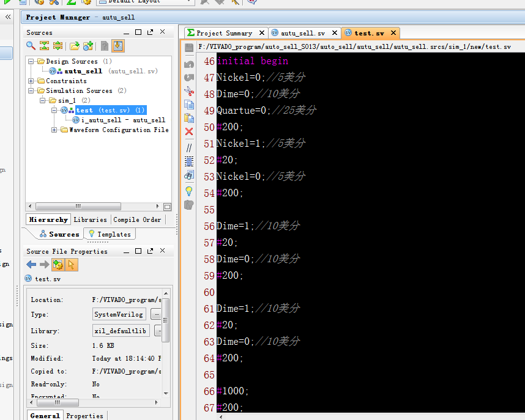Click the save file icon in editor
The image size is (525, 420).
click(x=189, y=48)
